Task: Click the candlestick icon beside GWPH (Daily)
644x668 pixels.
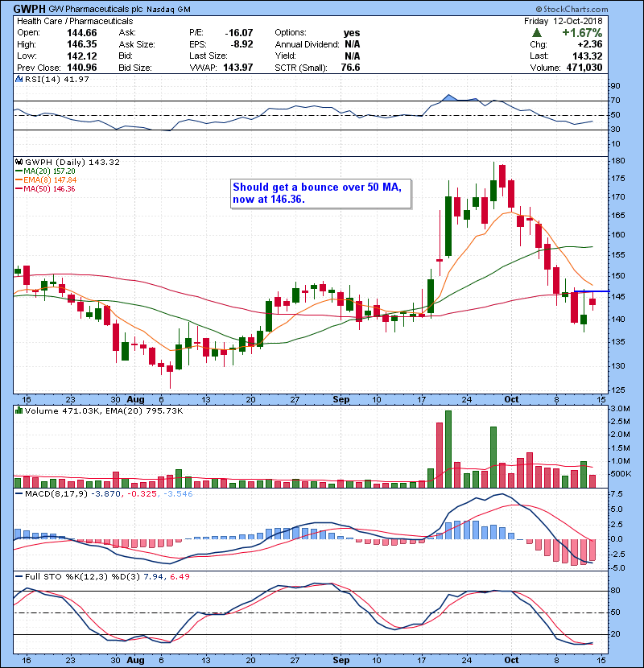Action: (19, 163)
